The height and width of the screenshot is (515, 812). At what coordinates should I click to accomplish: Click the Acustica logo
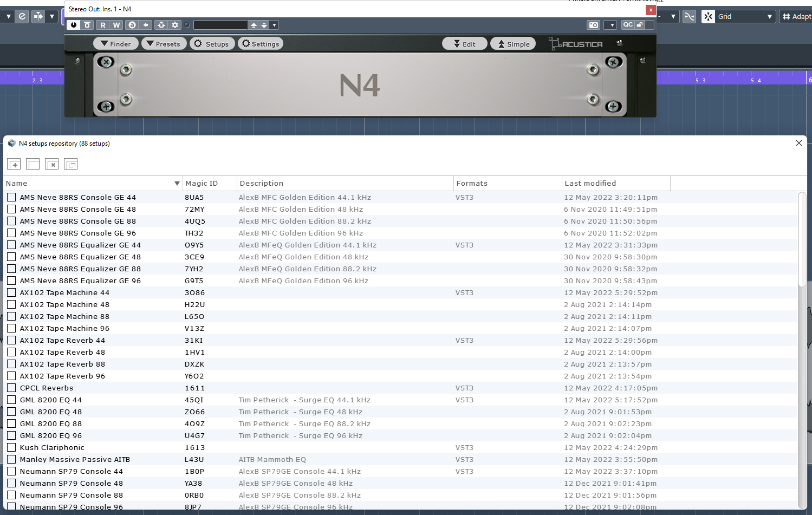pos(576,44)
